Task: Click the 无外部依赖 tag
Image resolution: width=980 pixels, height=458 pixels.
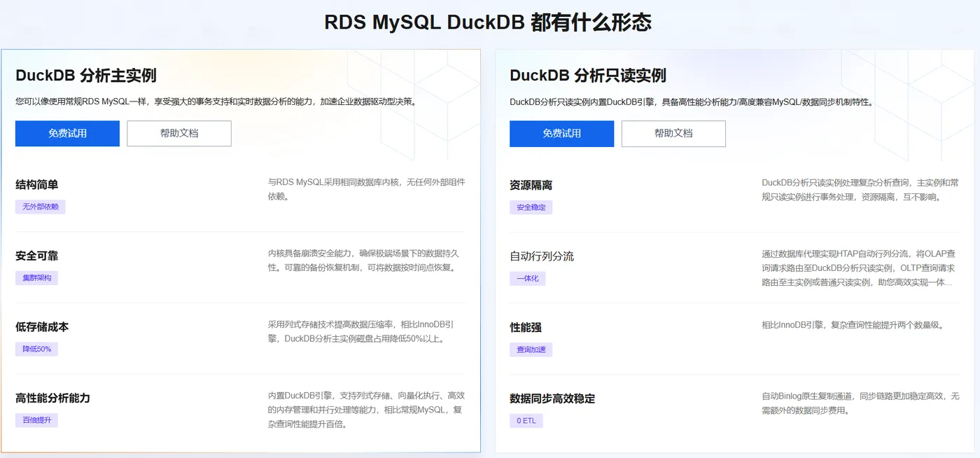Action: click(41, 207)
